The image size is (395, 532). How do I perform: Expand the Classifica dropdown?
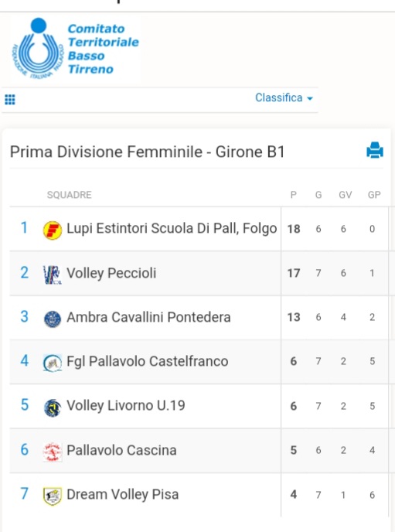[284, 97]
